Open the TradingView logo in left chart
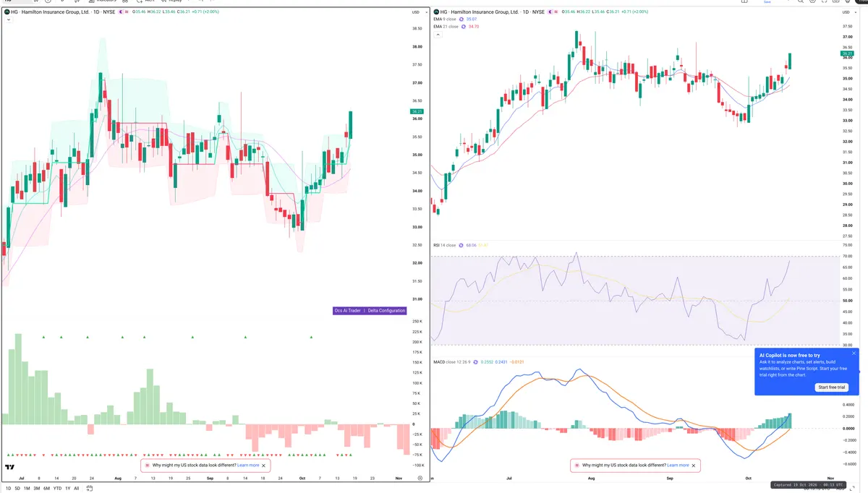The width and height of the screenshot is (868, 493). pyautogui.click(x=9, y=468)
